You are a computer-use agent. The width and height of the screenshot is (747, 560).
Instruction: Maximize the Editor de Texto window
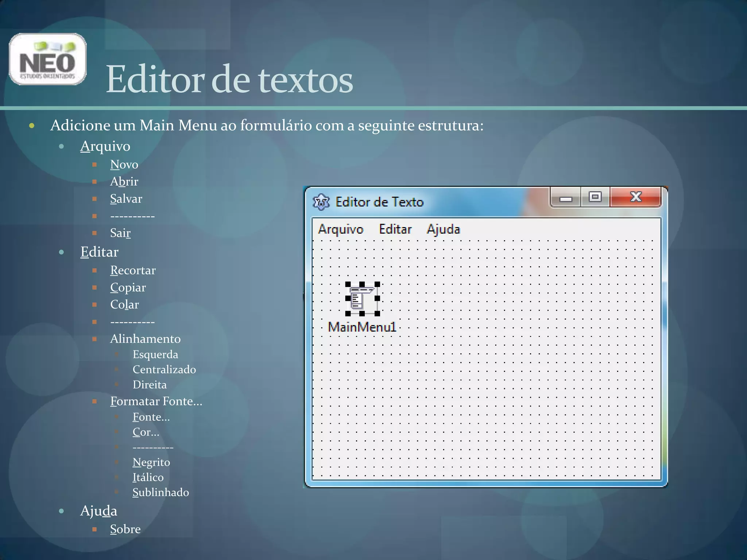click(595, 197)
